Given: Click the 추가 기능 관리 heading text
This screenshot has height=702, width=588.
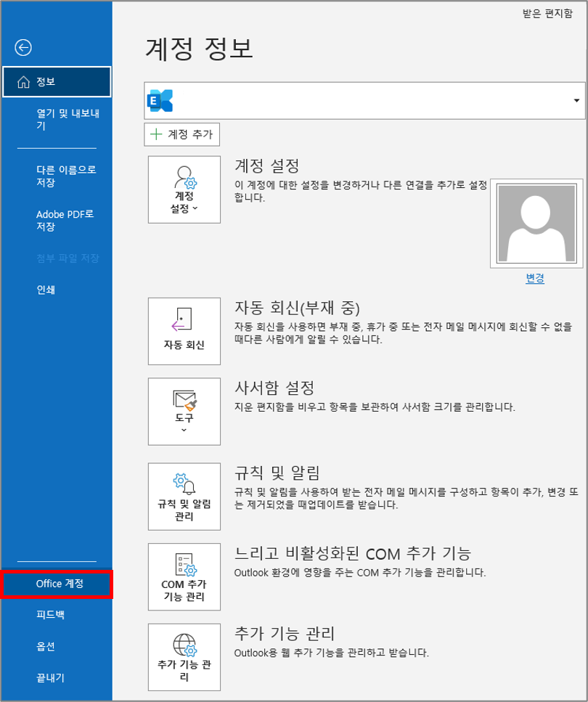Looking at the screenshot, I should point(285,634).
